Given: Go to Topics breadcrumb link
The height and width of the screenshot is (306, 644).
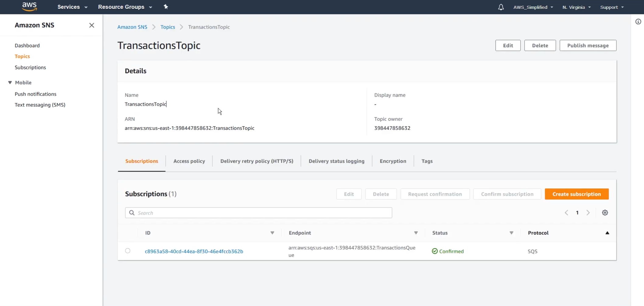Looking at the screenshot, I should click(168, 27).
